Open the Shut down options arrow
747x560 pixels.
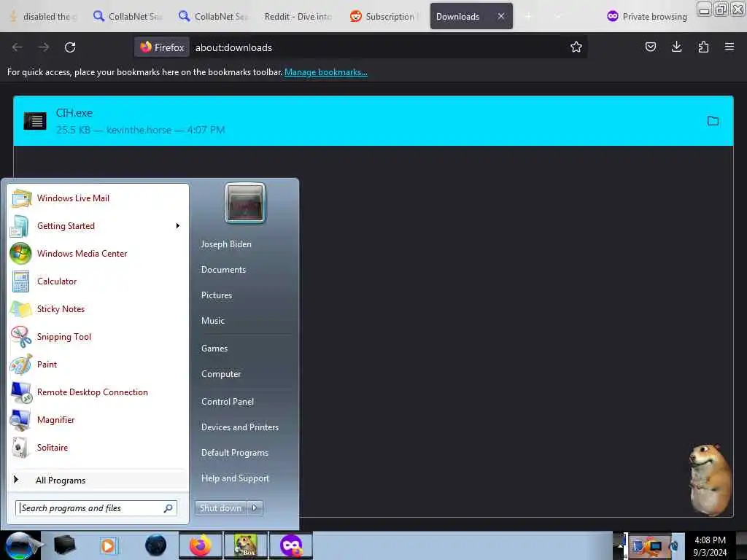tap(255, 508)
